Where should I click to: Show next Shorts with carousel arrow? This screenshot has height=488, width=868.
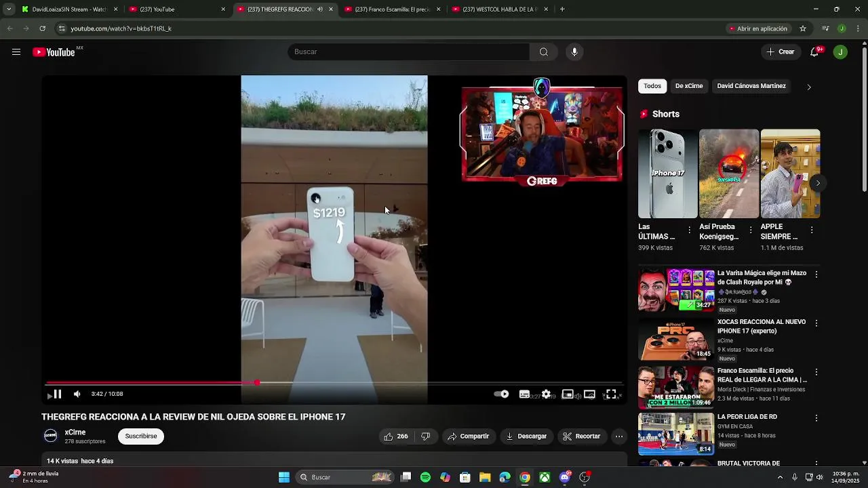(x=818, y=183)
